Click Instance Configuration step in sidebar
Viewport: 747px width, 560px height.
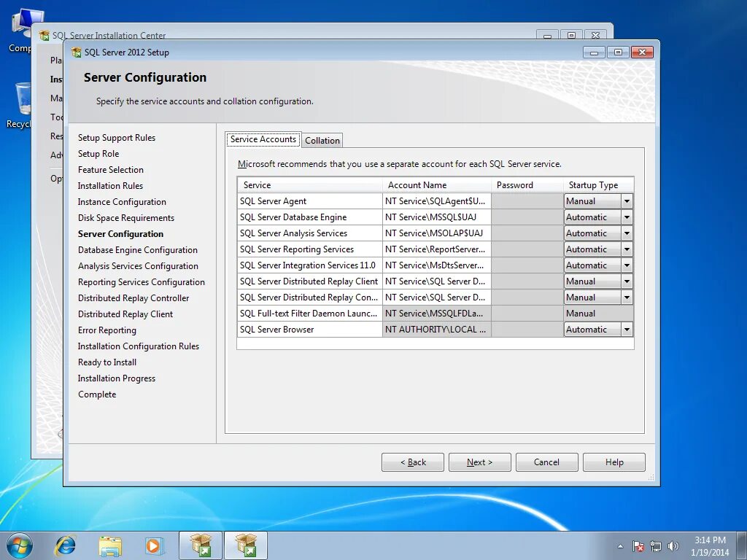(x=122, y=202)
